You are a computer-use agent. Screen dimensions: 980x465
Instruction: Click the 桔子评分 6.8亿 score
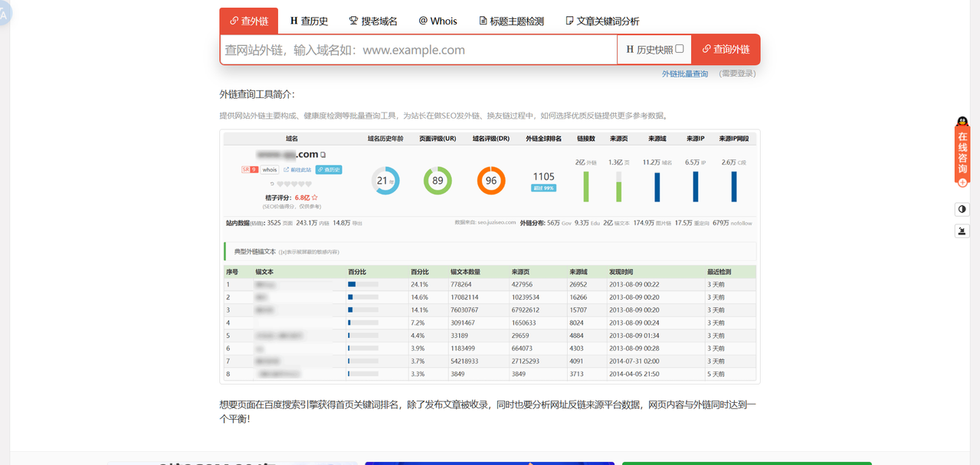291,198
